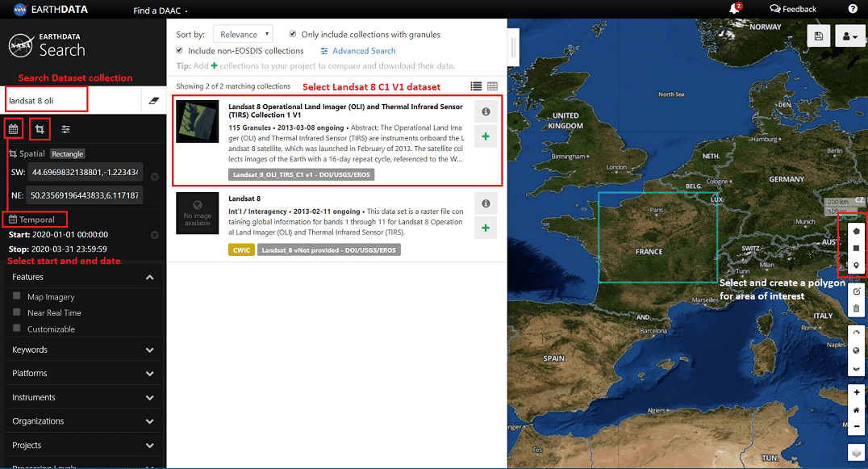Collapse the Features section

click(83, 277)
